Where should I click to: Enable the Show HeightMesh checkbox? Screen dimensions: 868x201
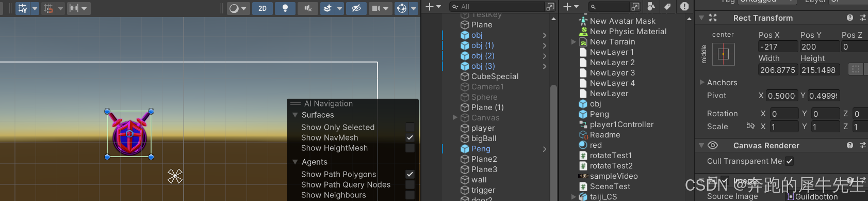[x=410, y=148]
